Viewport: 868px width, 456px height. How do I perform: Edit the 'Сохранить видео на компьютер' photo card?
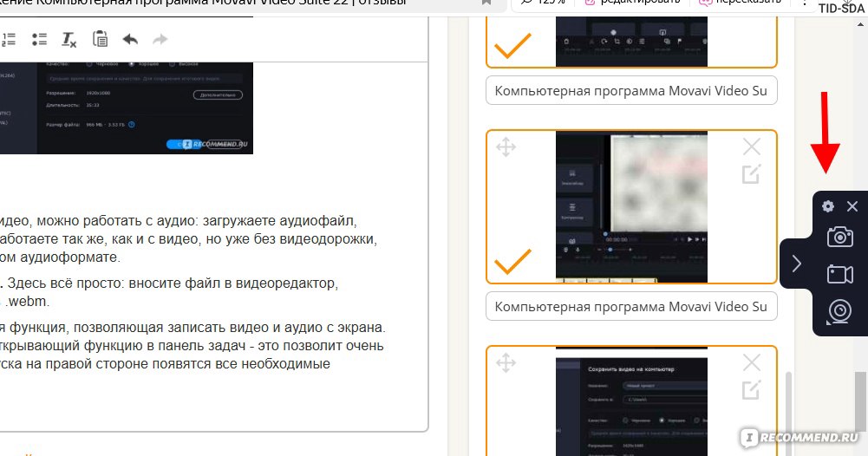point(751,390)
